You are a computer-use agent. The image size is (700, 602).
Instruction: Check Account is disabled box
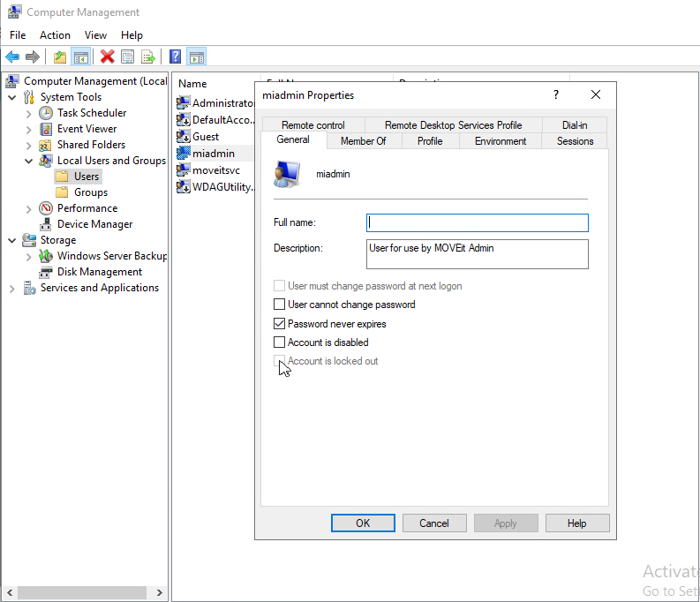[280, 342]
